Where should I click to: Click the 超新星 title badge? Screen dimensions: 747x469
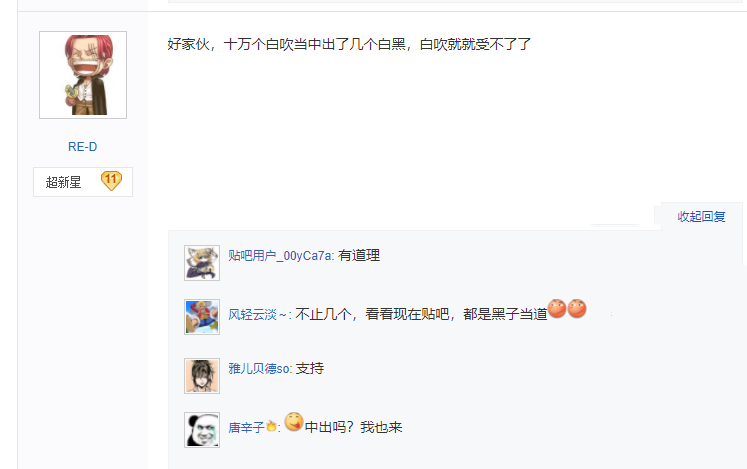(x=64, y=182)
